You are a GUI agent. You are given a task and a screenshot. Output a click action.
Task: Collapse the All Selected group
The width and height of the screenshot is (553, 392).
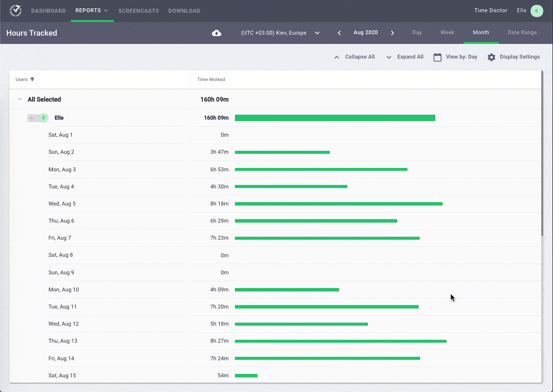[20, 100]
